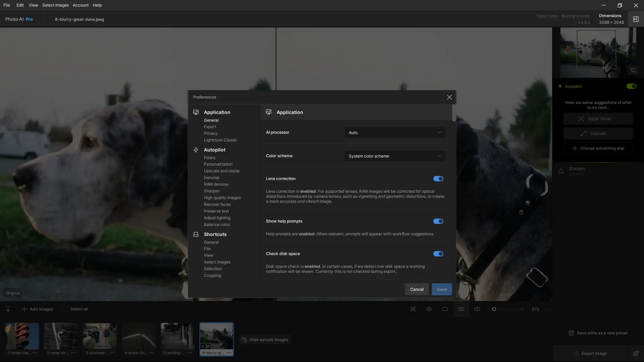This screenshot has width=644, height=362.
Task: Click the side-by-side view icon
Action: (461, 309)
